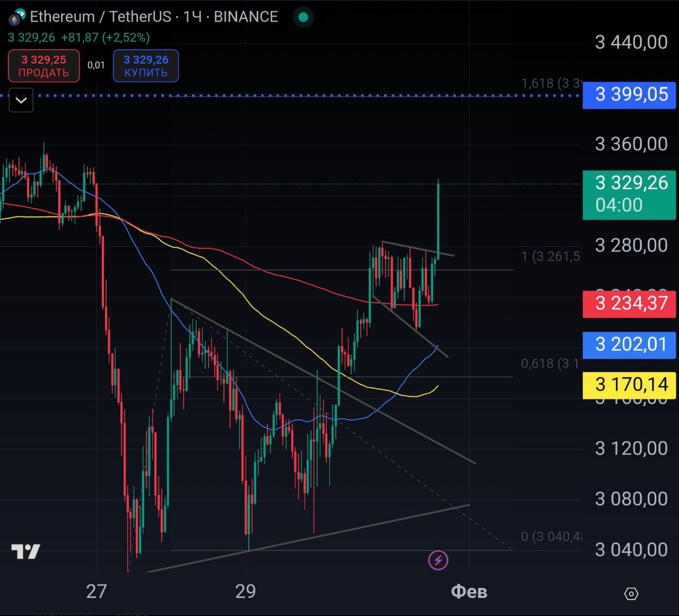Click the green market status indicator dot

[x=303, y=17]
